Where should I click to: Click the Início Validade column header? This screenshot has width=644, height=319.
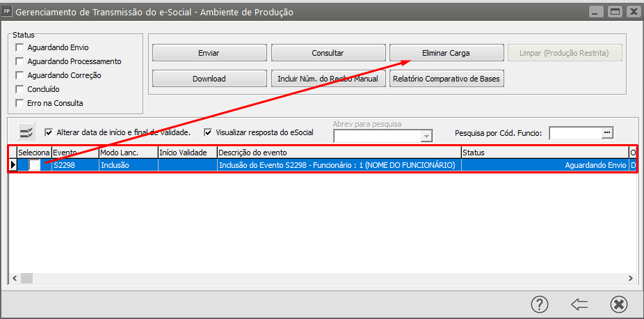pyautogui.click(x=188, y=153)
